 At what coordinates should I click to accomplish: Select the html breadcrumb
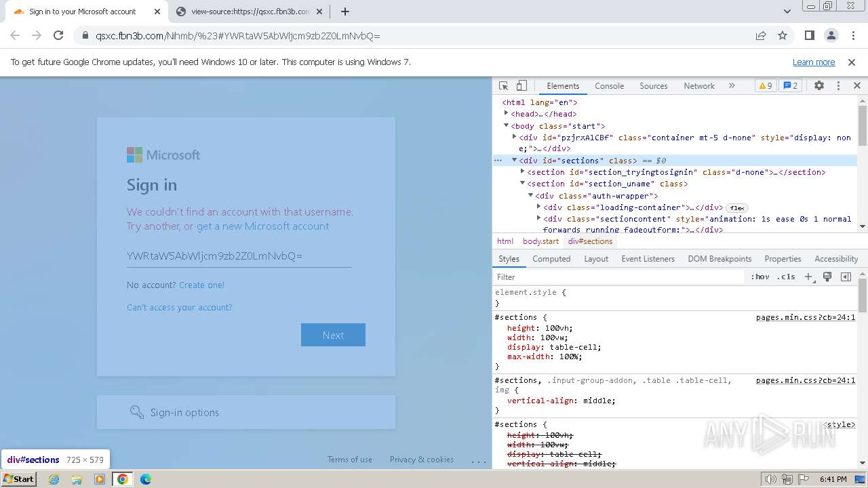[x=505, y=241]
